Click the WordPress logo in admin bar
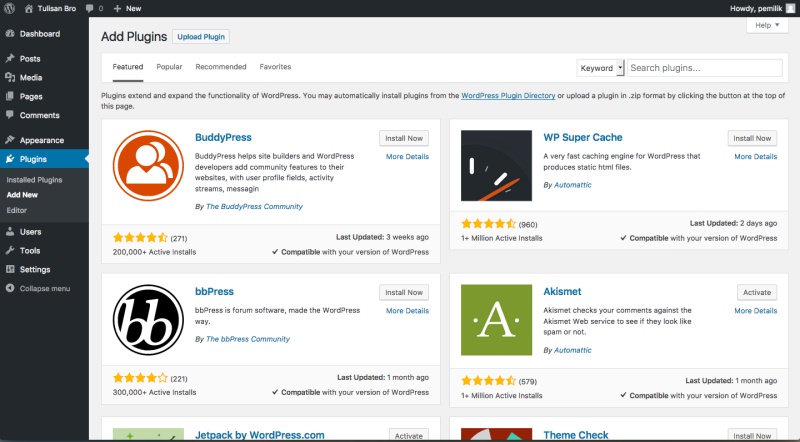This screenshot has width=800, height=442. [x=9, y=8]
